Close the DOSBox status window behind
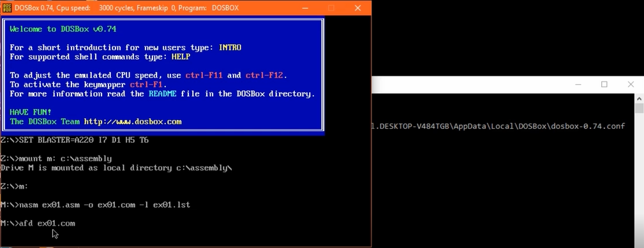Image resolution: width=644 pixels, height=248 pixels. (631, 84)
